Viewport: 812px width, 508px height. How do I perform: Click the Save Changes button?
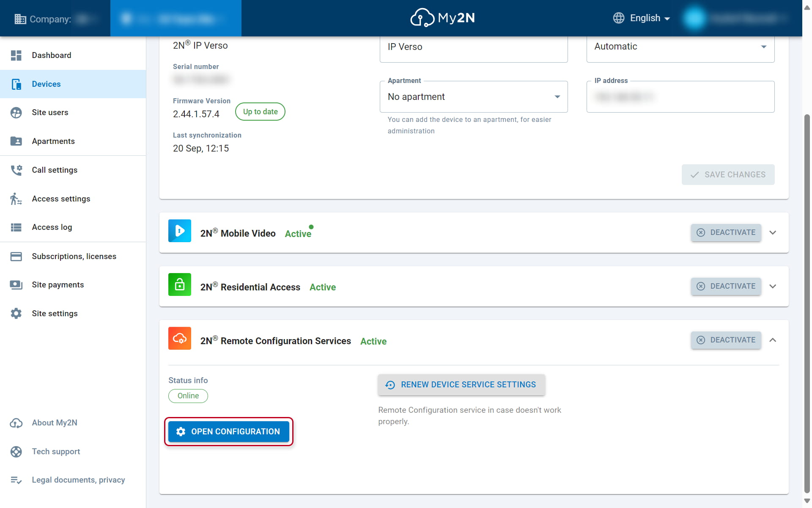728,174
